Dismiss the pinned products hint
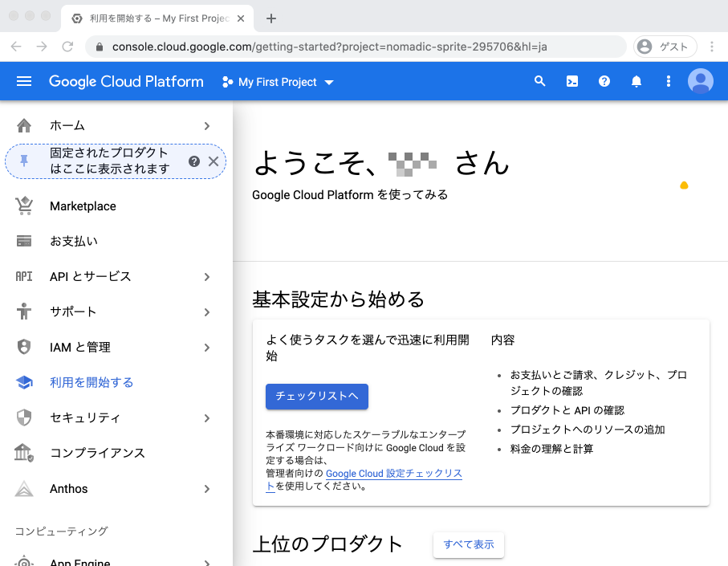The width and height of the screenshot is (728, 566). pyautogui.click(x=214, y=161)
